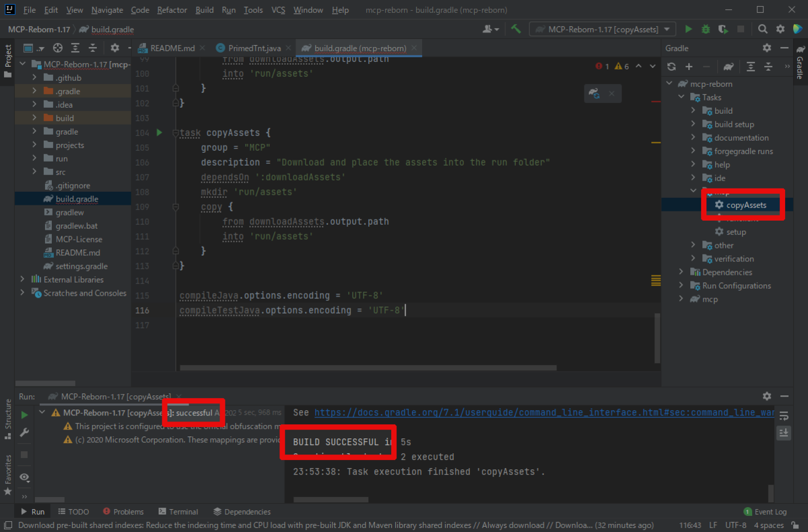
Task: Open IDE settings gear in main toolbar
Action: click(780, 29)
